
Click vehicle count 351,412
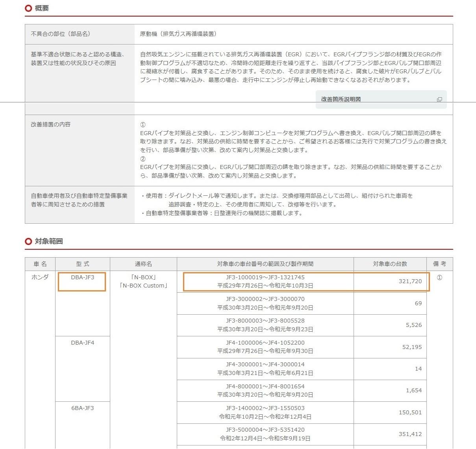click(410, 434)
